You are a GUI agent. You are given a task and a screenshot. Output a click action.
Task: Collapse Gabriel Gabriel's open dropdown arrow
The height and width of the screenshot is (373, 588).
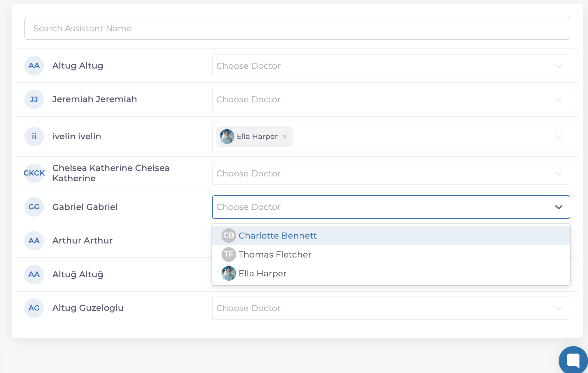[558, 207]
